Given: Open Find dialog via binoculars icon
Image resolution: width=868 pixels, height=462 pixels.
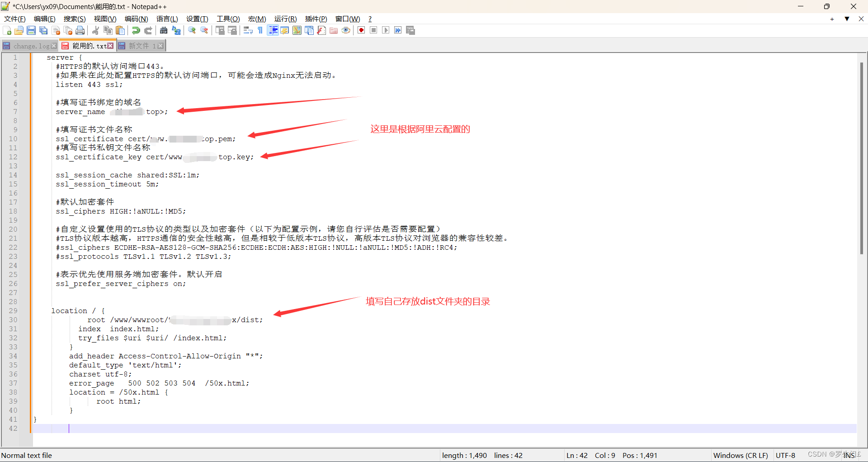Looking at the screenshot, I should pyautogui.click(x=164, y=30).
